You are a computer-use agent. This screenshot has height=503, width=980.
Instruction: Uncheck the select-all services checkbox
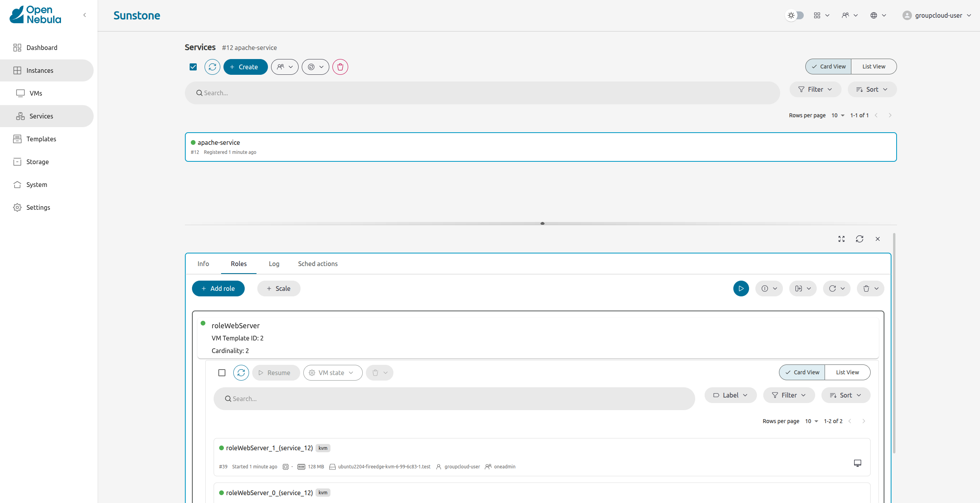pyautogui.click(x=193, y=67)
